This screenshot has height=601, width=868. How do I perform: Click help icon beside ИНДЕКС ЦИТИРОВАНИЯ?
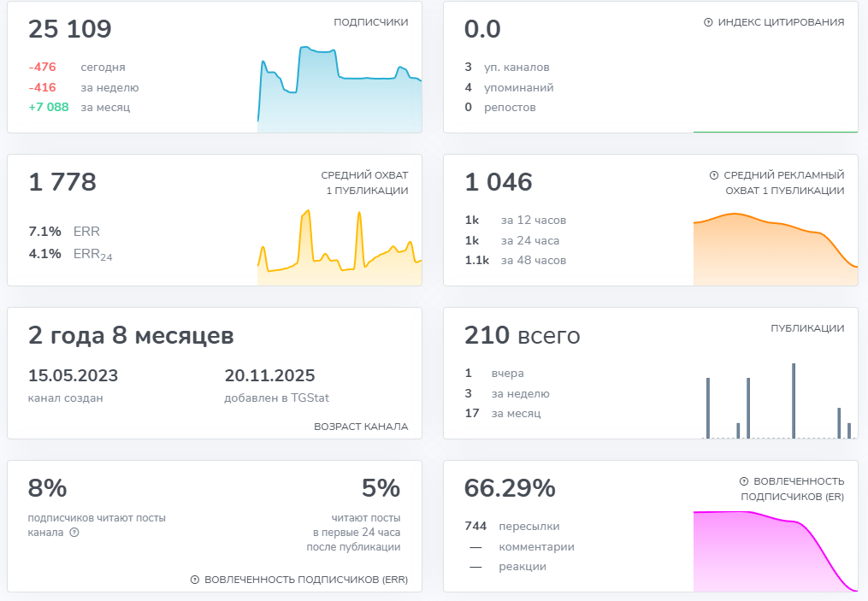pyautogui.click(x=708, y=22)
